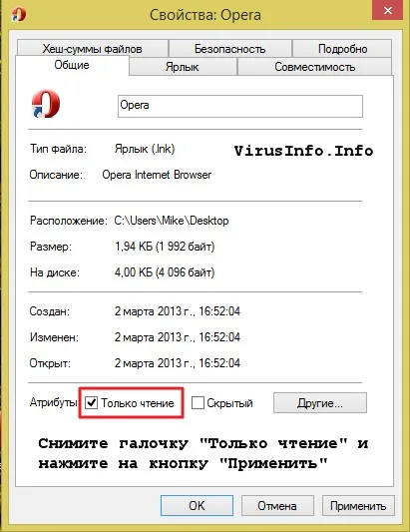Open the 'Безопасность' tab

coord(229,49)
